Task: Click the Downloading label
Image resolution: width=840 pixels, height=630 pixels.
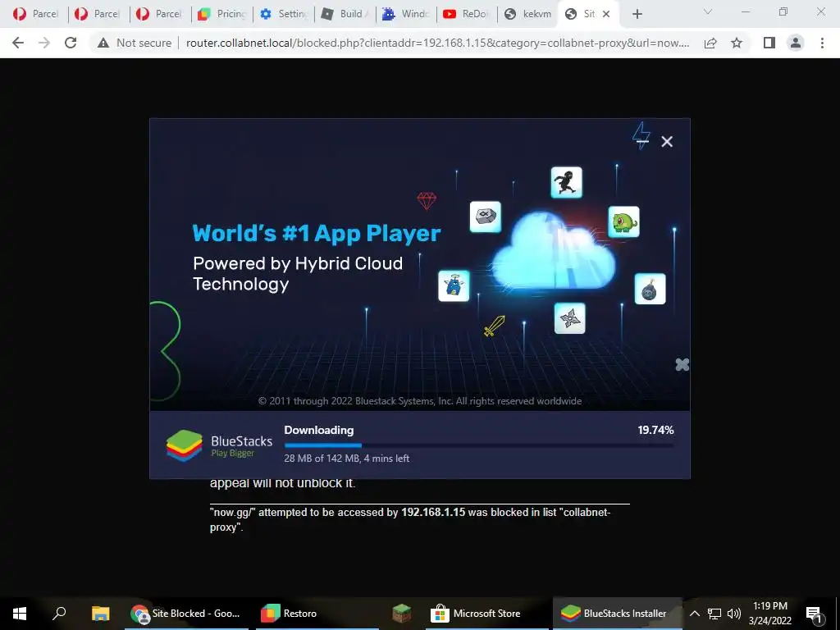Action: (319, 430)
